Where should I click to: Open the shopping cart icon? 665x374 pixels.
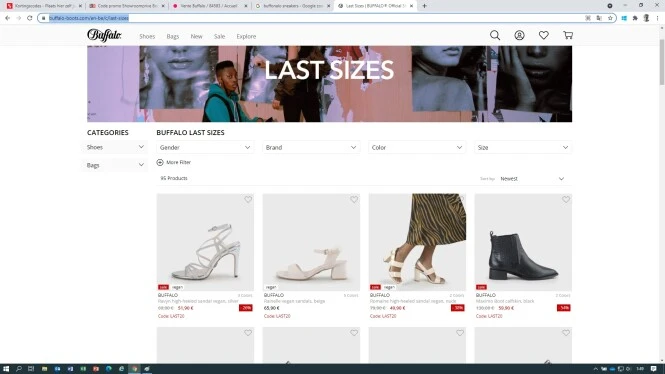568,35
